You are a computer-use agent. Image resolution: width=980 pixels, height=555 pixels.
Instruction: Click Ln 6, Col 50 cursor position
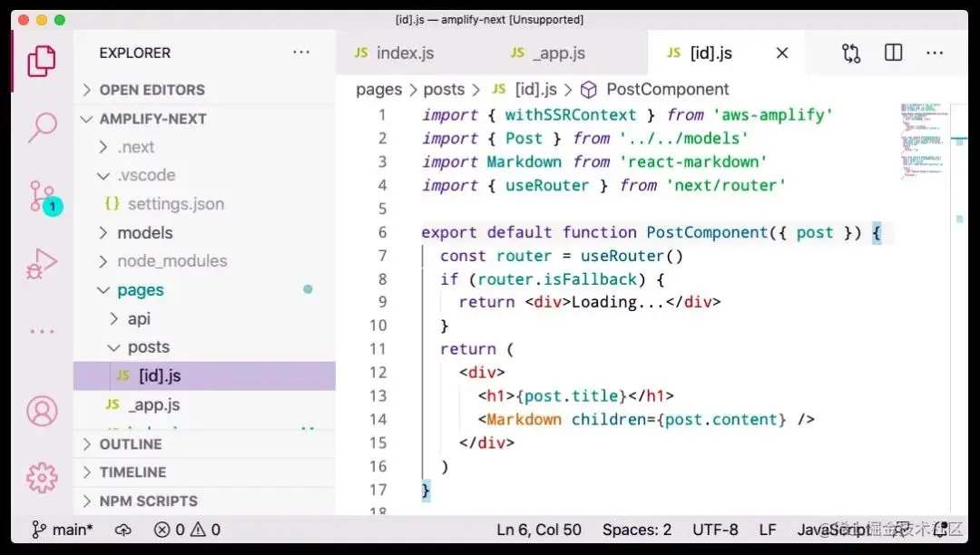click(539, 530)
